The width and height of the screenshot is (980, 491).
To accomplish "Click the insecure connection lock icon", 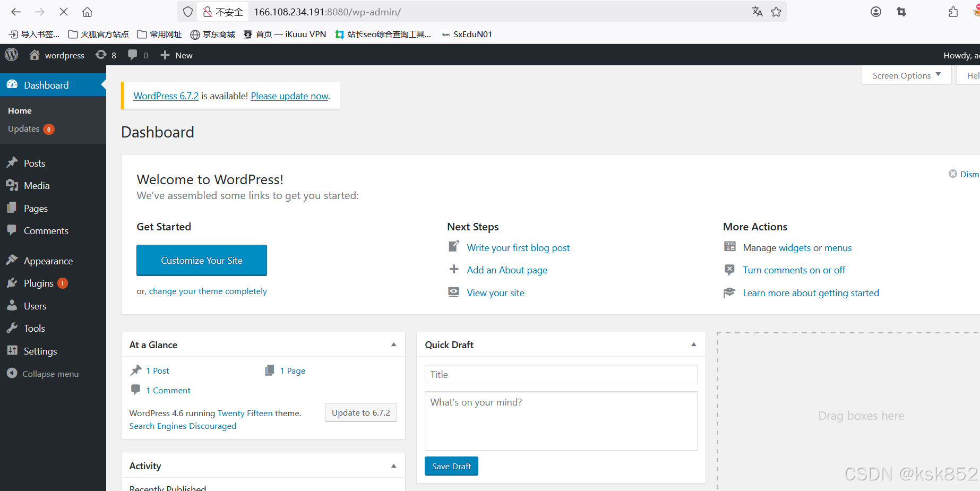I will pyautogui.click(x=208, y=12).
